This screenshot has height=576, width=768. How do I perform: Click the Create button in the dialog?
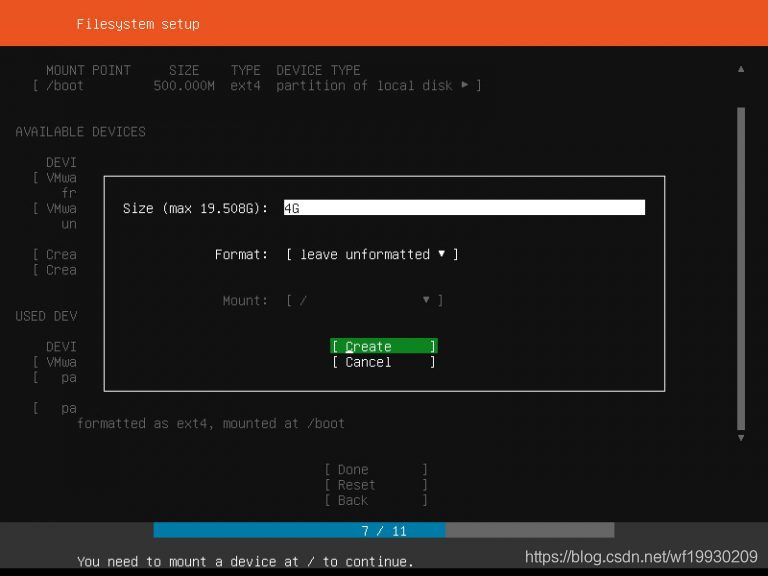pyautogui.click(x=384, y=346)
